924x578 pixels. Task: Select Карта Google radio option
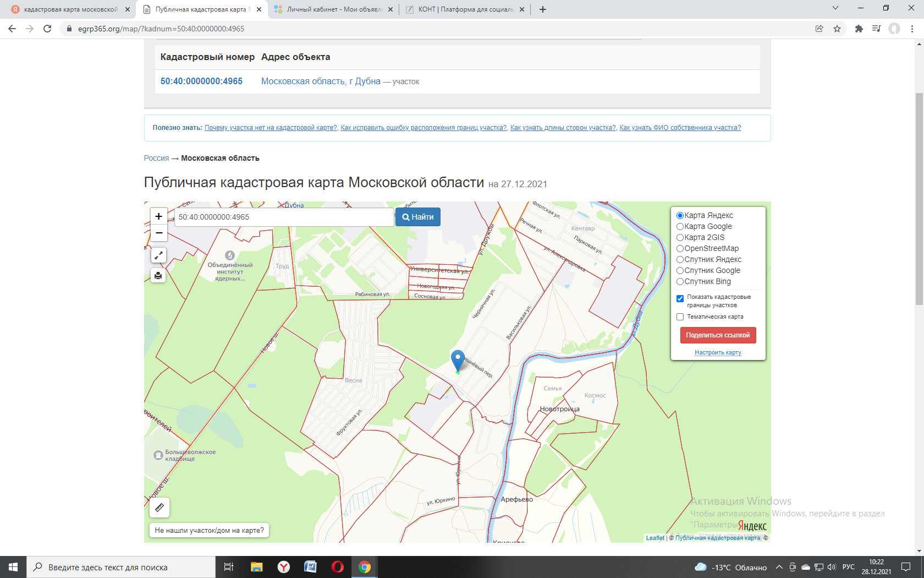680,226
